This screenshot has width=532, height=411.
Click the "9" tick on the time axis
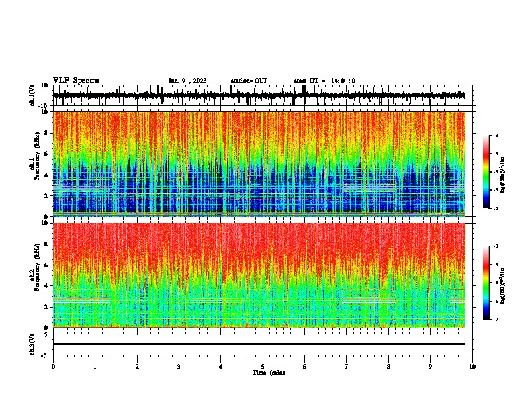click(x=430, y=367)
